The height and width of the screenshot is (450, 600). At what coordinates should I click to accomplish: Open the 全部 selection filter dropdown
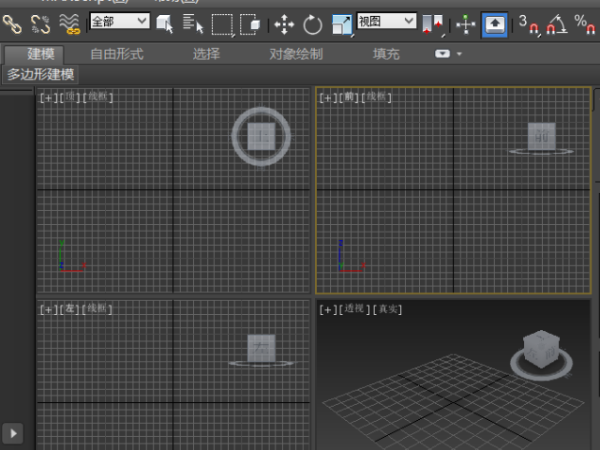[x=120, y=21]
